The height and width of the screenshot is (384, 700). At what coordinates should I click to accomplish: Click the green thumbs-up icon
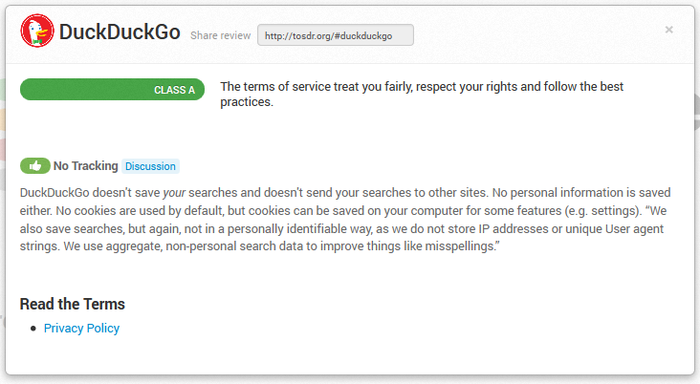[35, 166]
